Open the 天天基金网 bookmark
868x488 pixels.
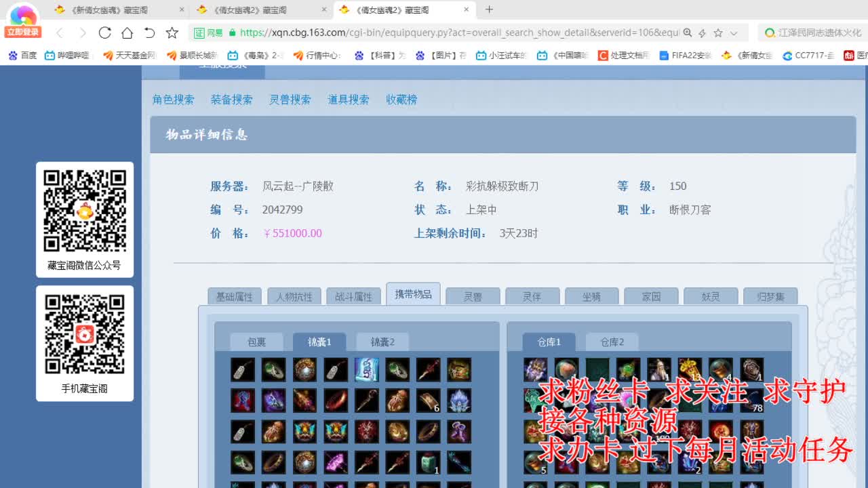pyautogui.click(x=129, y=56)
